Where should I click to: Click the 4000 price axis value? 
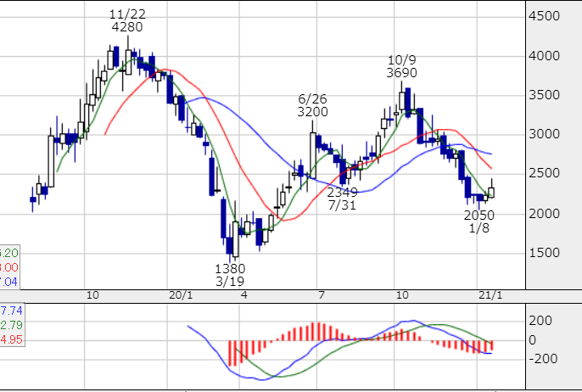coord(544,56)
